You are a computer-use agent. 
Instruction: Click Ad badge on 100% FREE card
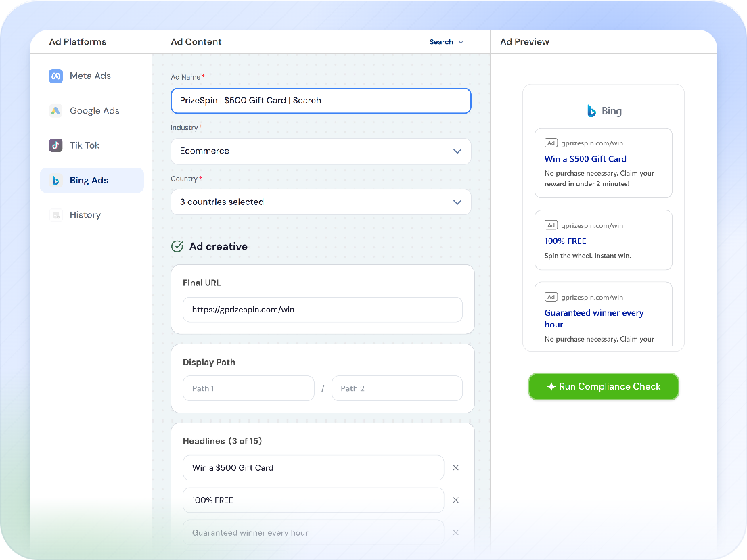pos(551,225)
